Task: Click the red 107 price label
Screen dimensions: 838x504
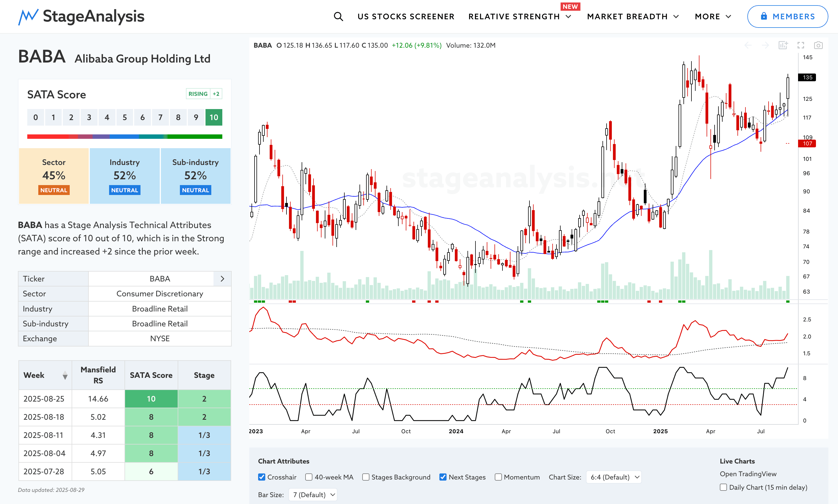Action: coord(807,144)
